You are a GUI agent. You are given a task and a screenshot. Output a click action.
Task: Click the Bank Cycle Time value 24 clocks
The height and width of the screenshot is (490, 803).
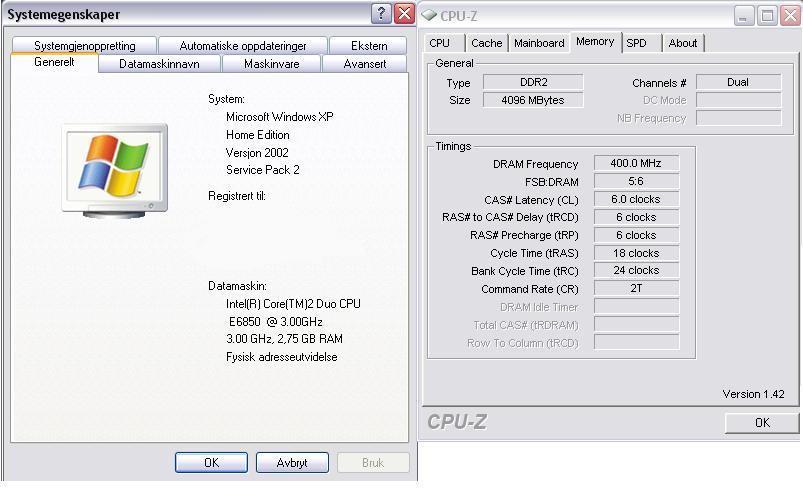coord(636,270)
